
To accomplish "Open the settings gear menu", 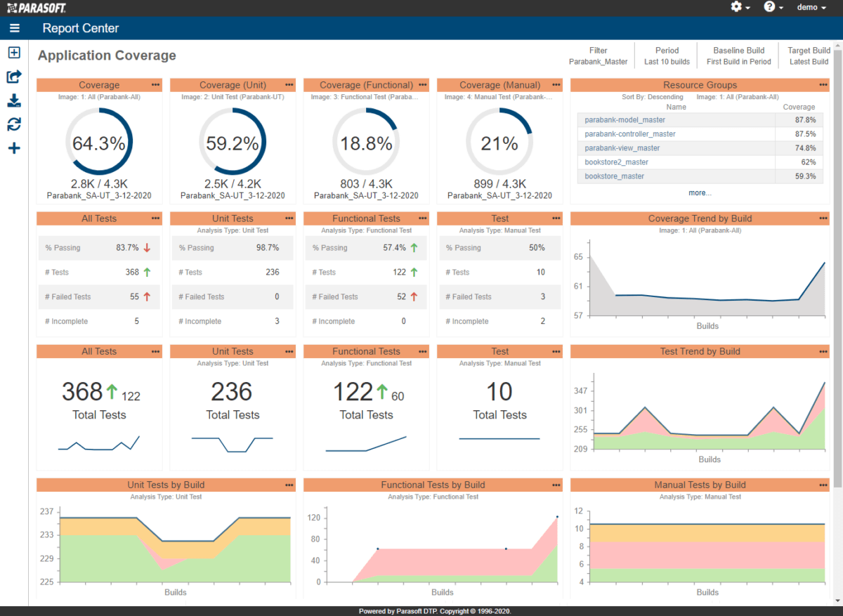I will point(738,7).
